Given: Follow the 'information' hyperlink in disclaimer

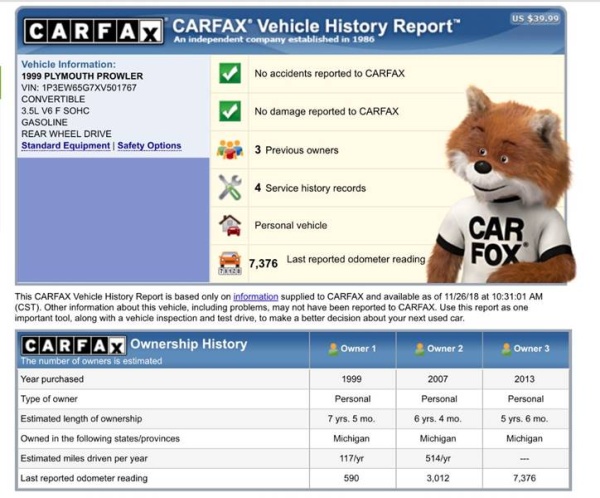Looking at the screenshot, I should click(x=256, y=297).
